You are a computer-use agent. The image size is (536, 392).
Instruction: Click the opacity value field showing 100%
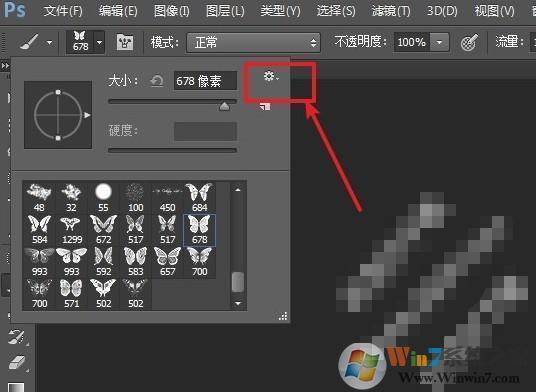(x=412, y=42)
